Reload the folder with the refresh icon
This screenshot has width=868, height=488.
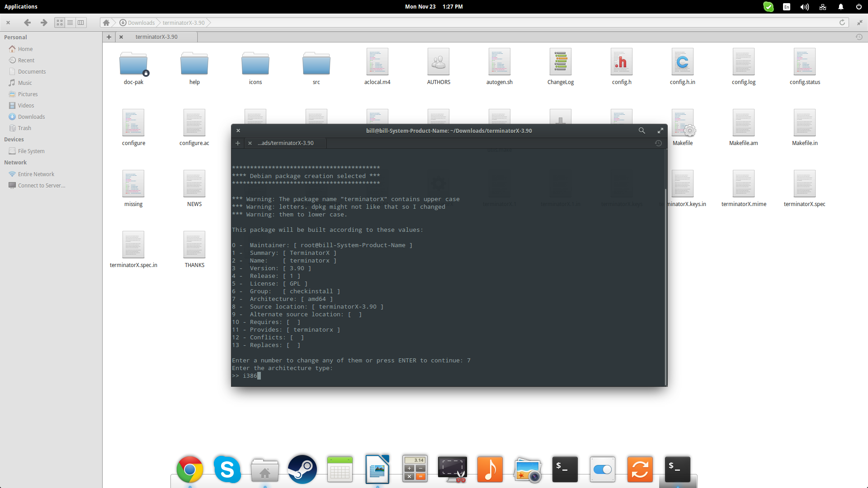[x=842, y=23]
